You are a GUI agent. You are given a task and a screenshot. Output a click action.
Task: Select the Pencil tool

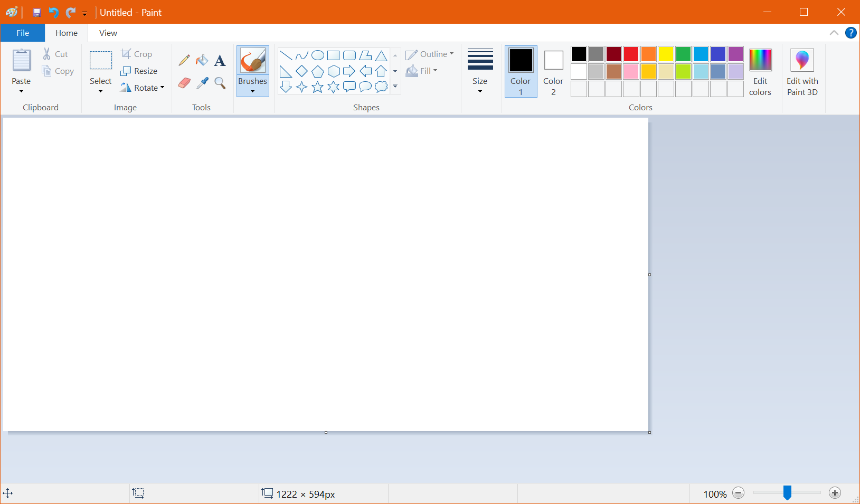(x=184, y=60)
